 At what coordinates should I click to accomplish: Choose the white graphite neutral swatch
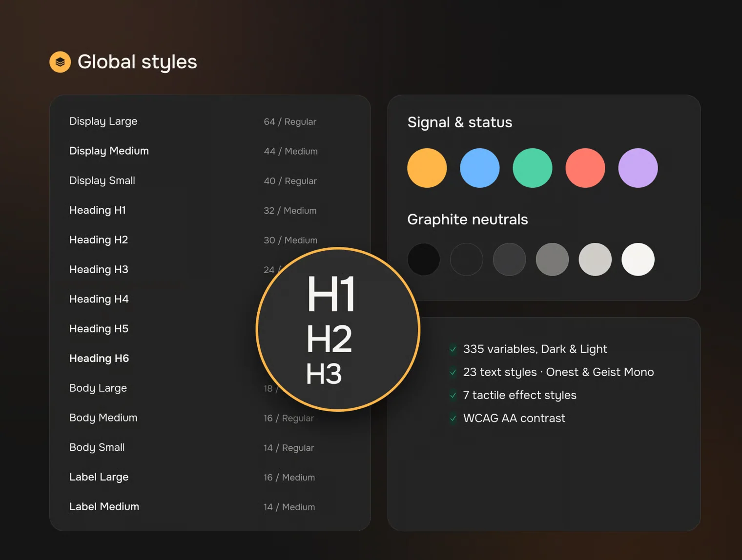tap(638, 260)
